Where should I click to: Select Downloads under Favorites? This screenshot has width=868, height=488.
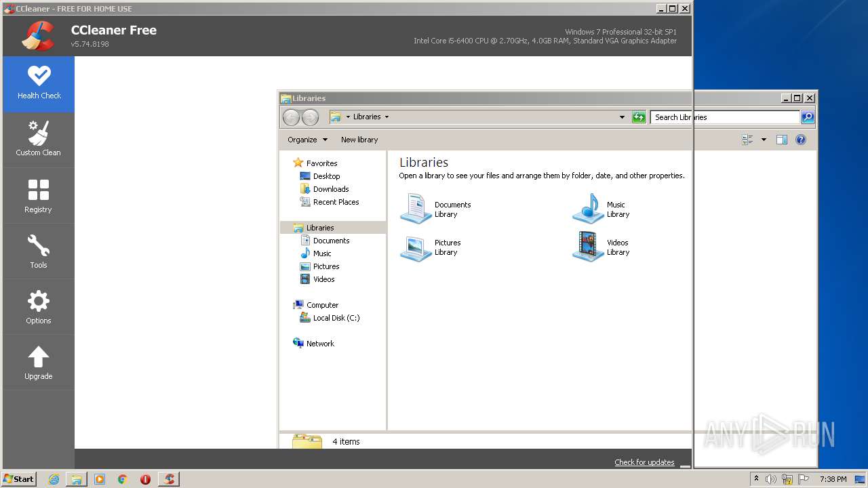pyautogui.click(x=331, y=189)
